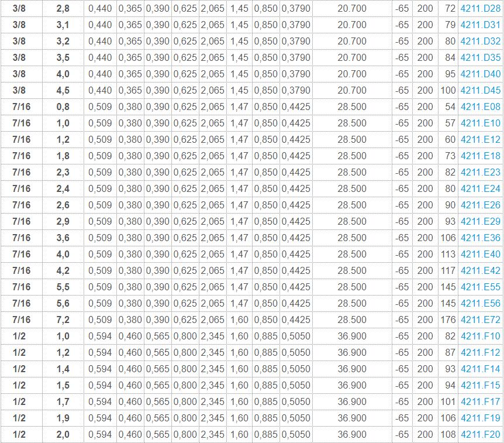504x443 pixels.
Task: Click the 4211.D32 product link
Action: coord(480,42)
